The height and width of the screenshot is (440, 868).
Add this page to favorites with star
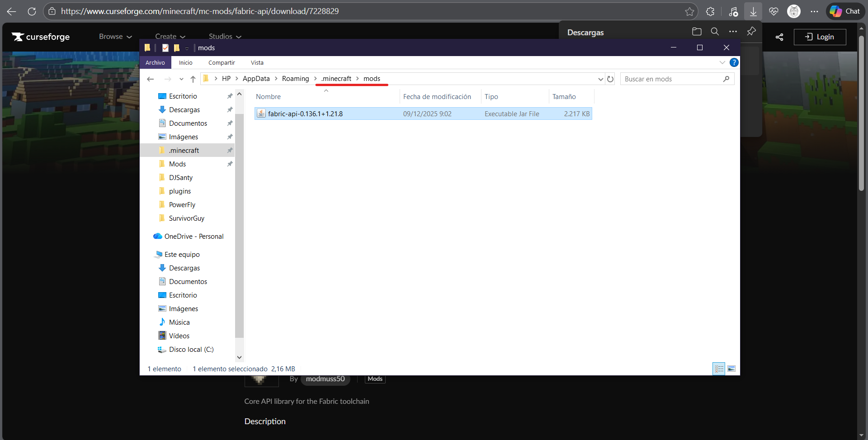(x=689, y=12)
